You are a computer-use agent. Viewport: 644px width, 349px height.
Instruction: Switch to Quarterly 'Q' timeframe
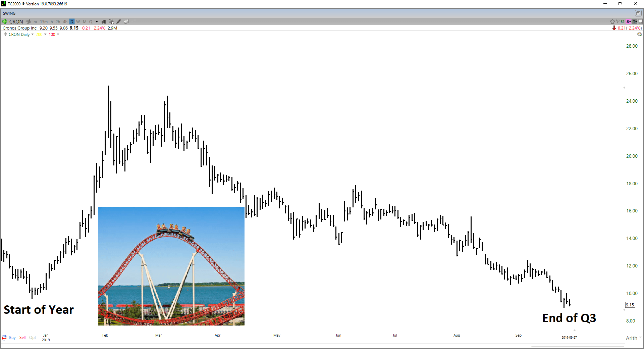pyautogui.click(x=91, y=21)
